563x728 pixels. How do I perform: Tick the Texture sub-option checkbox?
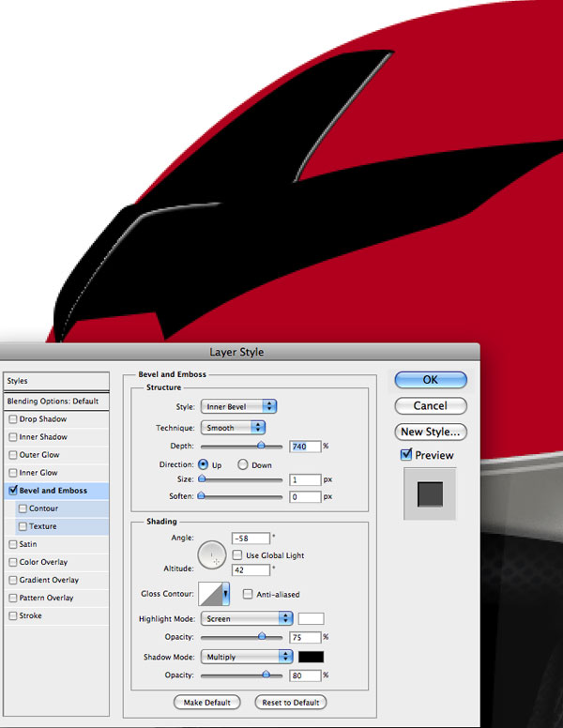tap(23, 526)
